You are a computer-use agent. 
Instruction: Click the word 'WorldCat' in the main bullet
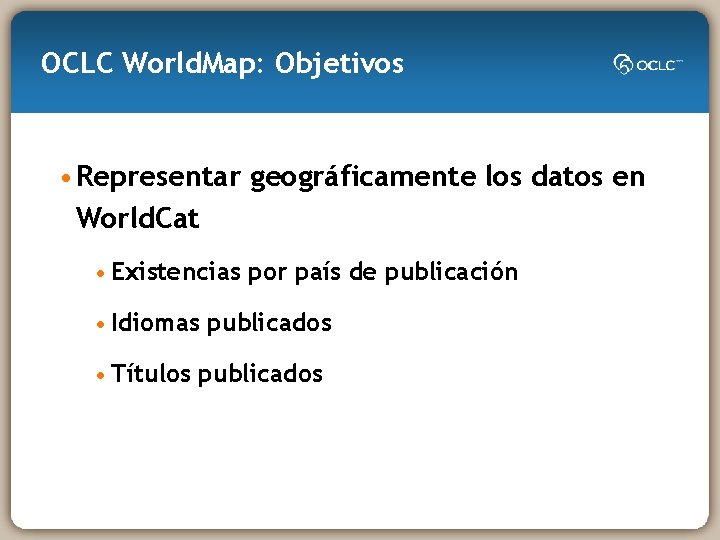[137, 218]
